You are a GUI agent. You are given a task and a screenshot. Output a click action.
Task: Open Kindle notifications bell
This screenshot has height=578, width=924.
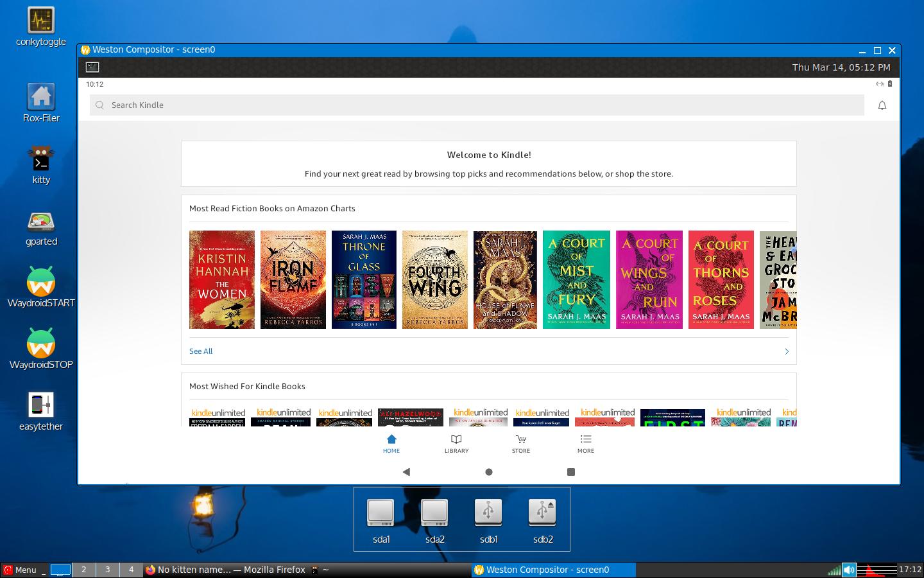pos(882,105)
